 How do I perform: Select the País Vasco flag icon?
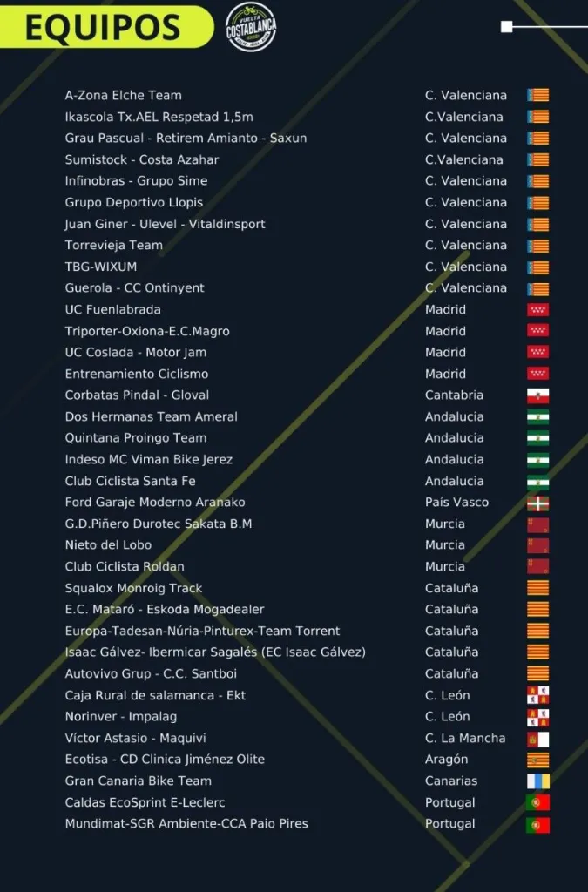pos(537,503)
